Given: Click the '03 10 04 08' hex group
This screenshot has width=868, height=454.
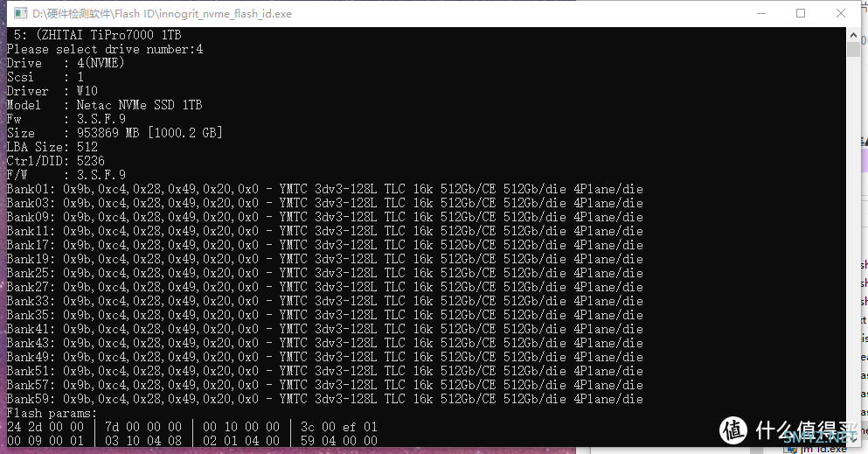Looking at the screenshot, I should tap(143, 441).
